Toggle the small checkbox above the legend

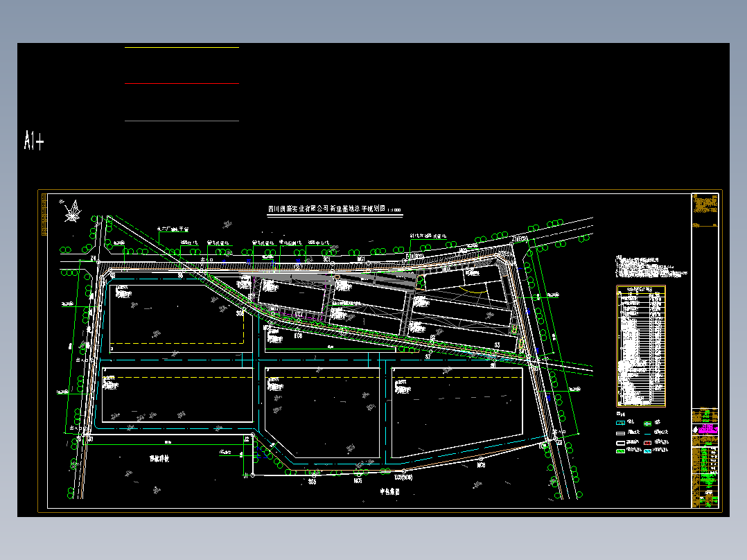coord(618,413)
